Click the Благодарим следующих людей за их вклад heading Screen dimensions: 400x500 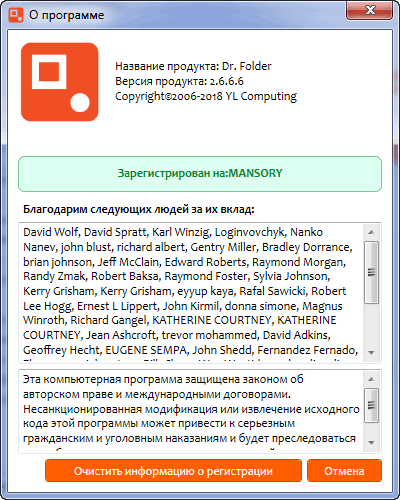[139, 209]
